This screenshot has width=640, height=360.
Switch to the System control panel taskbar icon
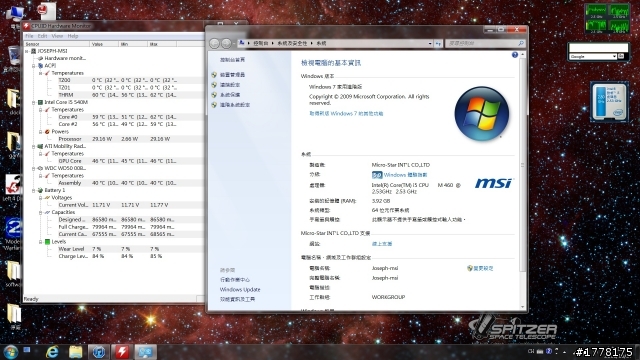point(146,351)
